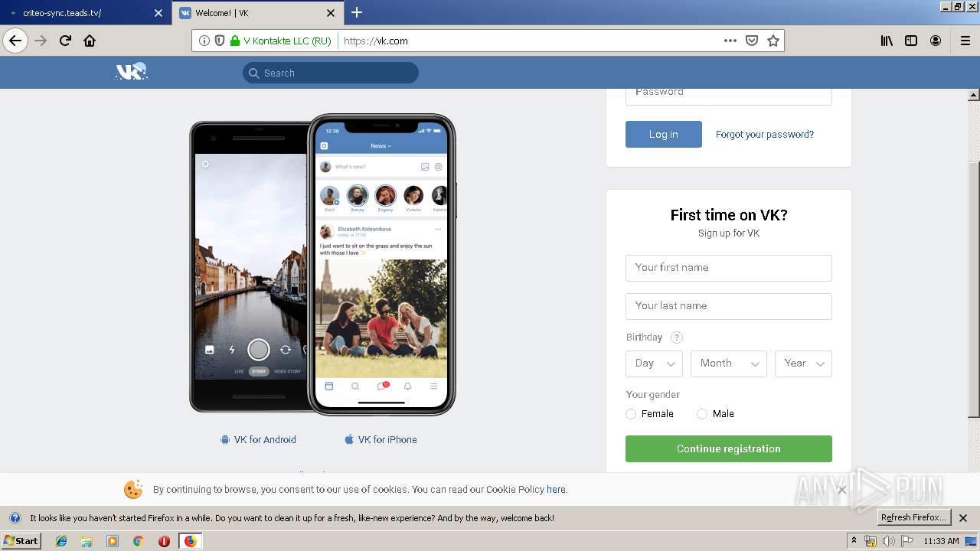Show hidden system tray icons arrow
This screenshot has width=980, height=551.
tap(854, 541)
